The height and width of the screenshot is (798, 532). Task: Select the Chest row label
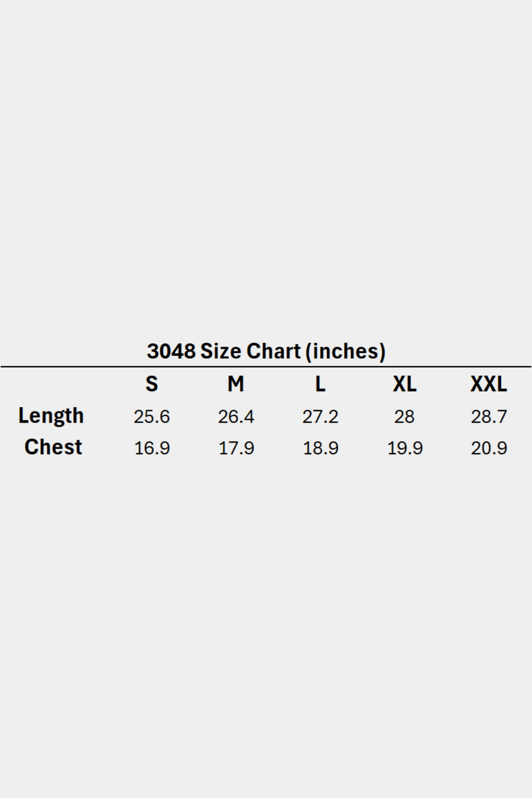coord(53,447)
